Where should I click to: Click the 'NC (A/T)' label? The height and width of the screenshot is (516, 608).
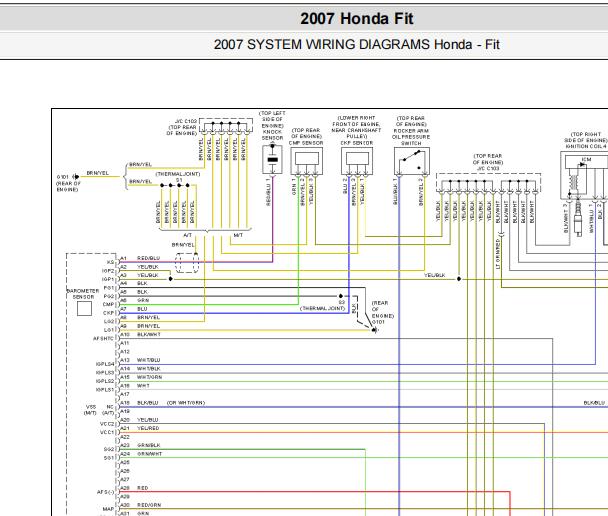tap(109, 410)
